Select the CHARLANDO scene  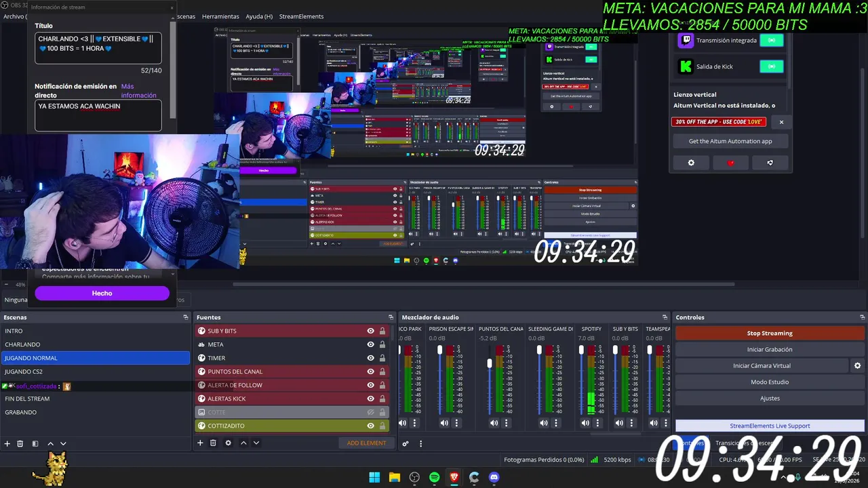(x=96, y=344)
